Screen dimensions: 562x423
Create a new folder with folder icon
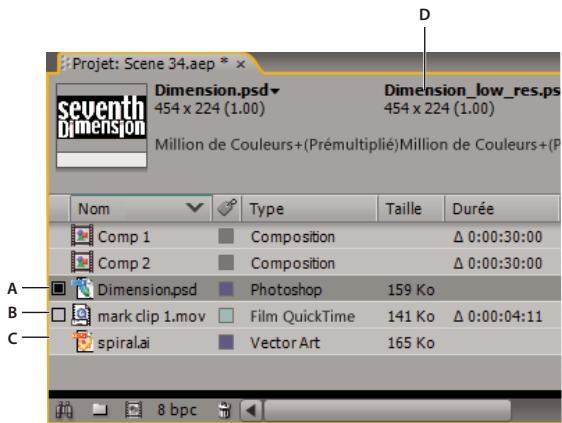pos(100,409)
